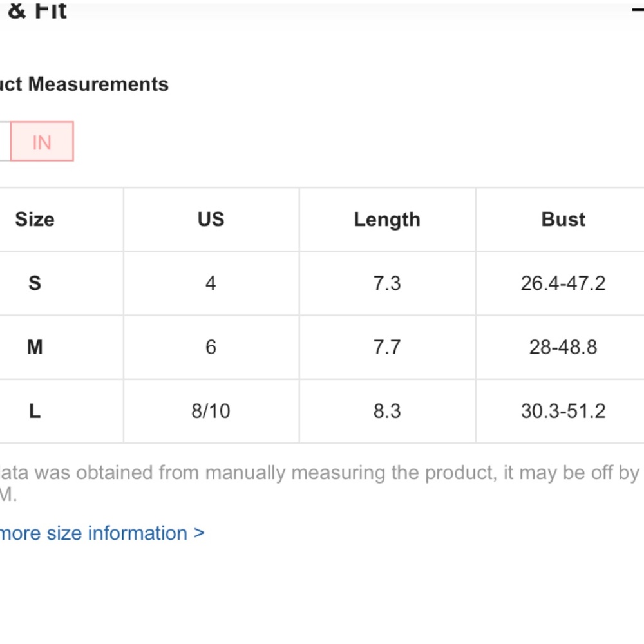The height and width of the screenshot is (644, 644).
Task: Select the M size row label
Action: pyautogui.click(x=35, y=347)
